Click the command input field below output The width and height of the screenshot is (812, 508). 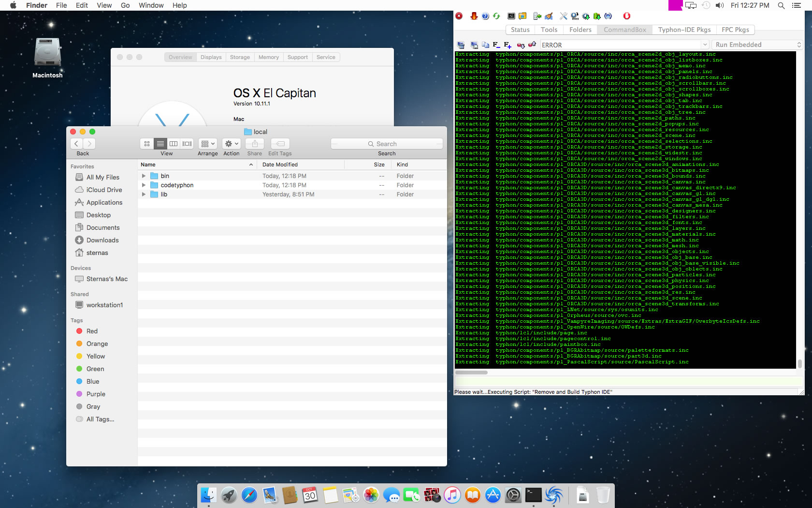629,382
